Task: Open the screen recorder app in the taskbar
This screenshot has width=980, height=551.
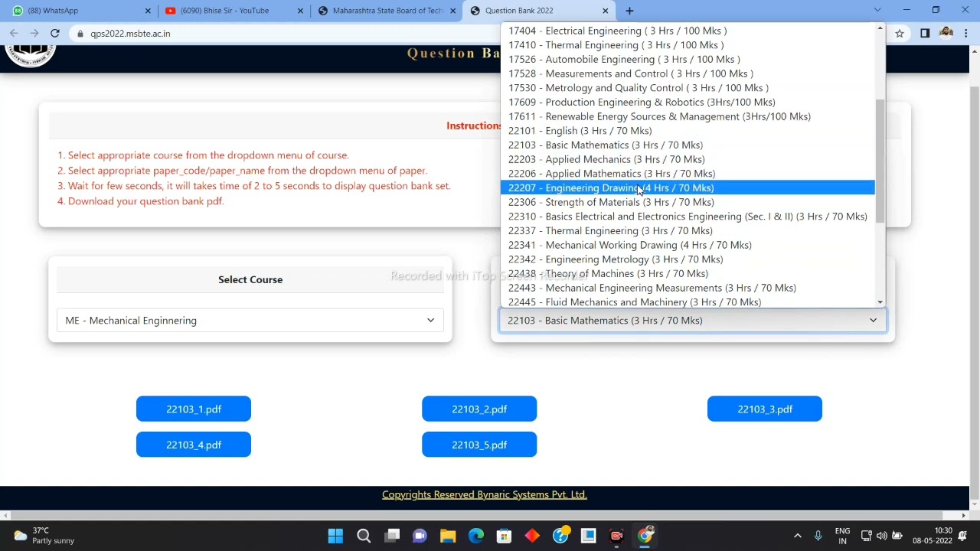Action: pos(616,536)
